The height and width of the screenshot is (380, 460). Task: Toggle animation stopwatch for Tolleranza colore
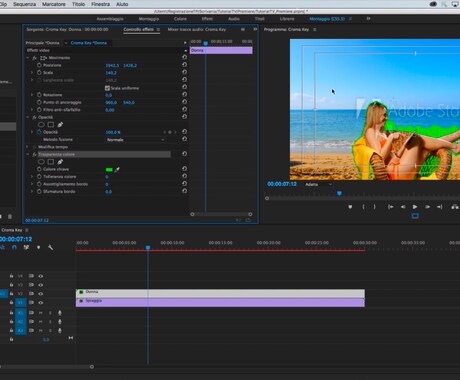click(x=39, y=176)
